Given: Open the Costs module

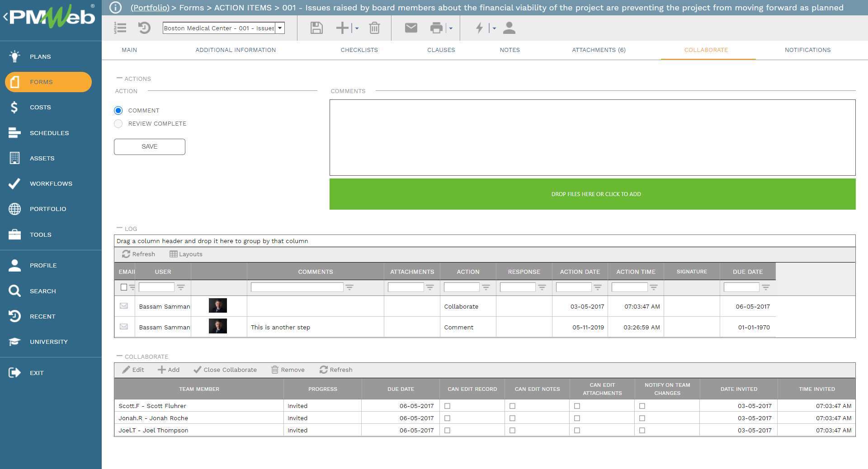Looking at the screenshot, I should tap(40, 107).
